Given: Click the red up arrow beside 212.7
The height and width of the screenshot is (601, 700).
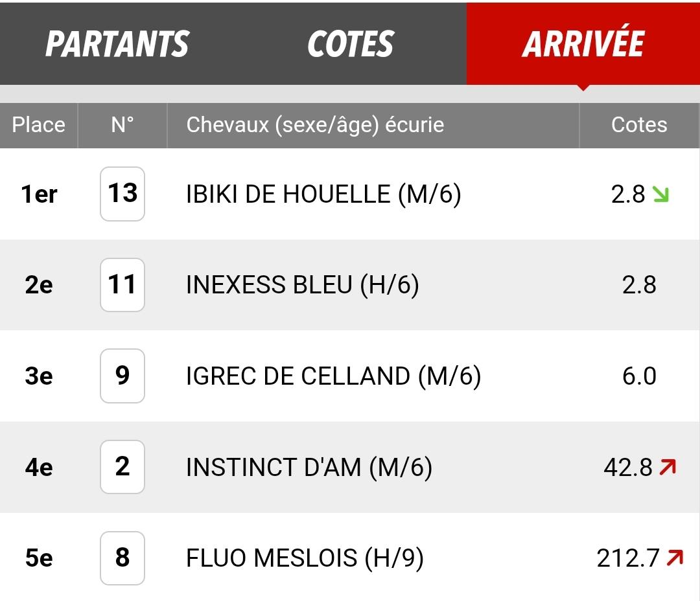Looking at the screenshot, I should tap(675, 558).
